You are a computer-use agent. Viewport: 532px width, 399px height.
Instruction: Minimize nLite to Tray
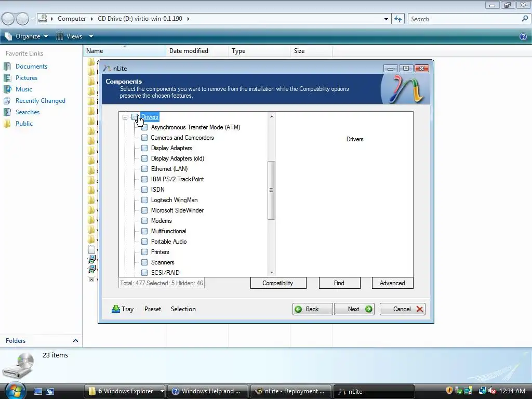123,309
